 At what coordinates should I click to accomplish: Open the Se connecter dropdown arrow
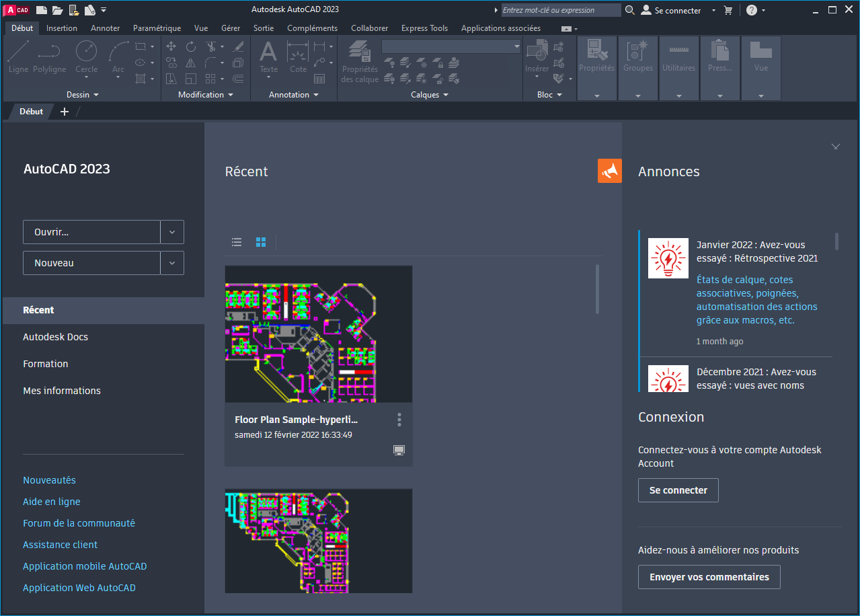click(714, 10)
